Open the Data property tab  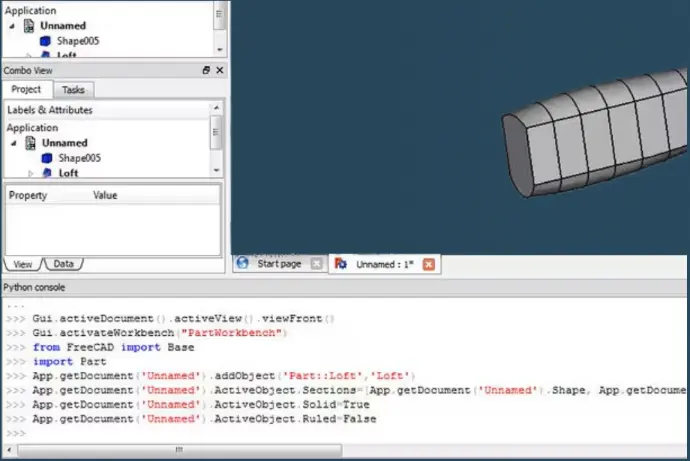tap(64, 264)
